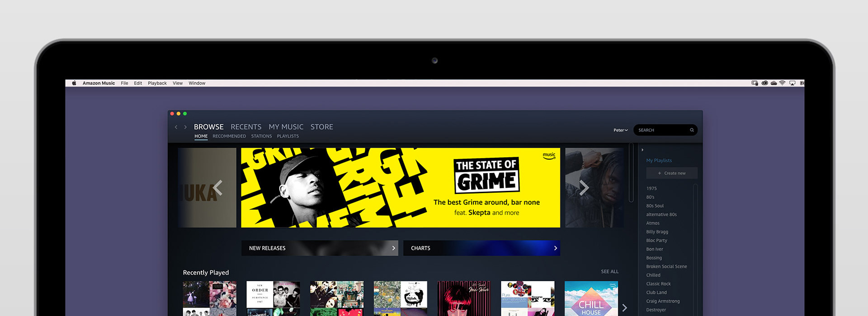
Task: Open the Chilled playlist
Action: (x=653, y=275)
